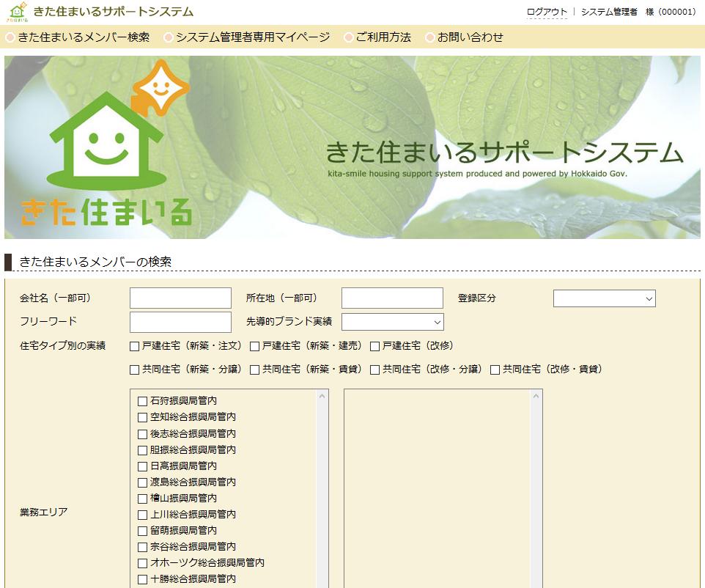
Task: Focus the 所在地 input field
Action: [392, 298]
